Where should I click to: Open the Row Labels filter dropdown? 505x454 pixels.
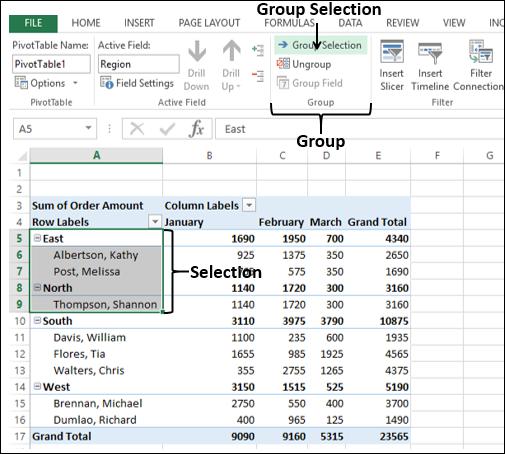coord(155,221)
